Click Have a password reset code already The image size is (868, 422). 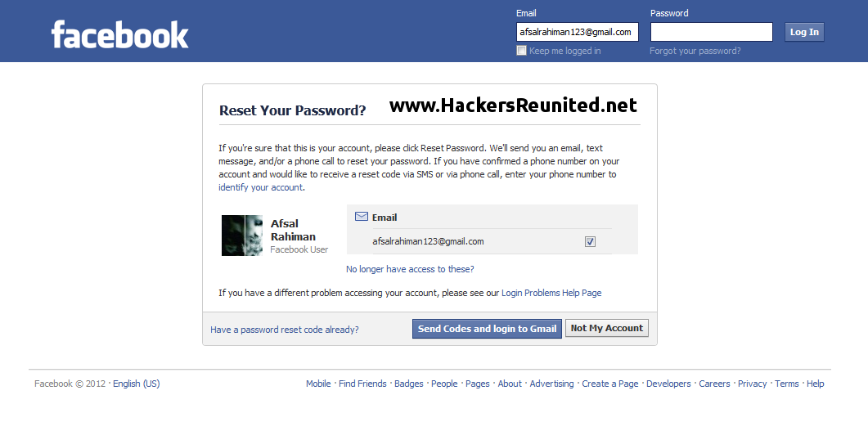(284, 330)
